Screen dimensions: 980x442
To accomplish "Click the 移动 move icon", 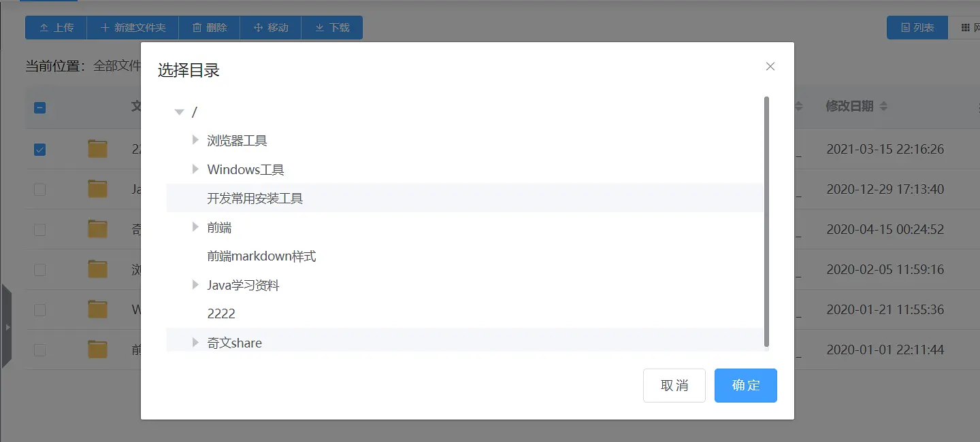I will pyautogui.click(x=259, y=27).
